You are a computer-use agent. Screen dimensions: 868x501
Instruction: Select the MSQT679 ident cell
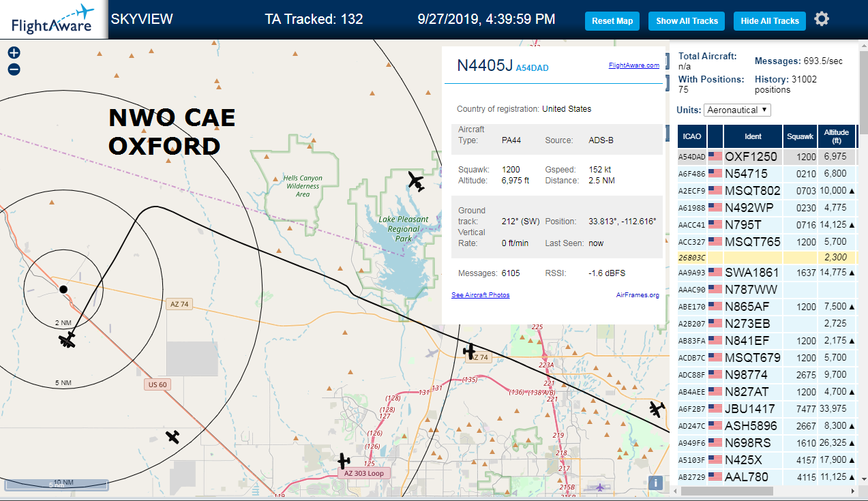tap(753, 357)
